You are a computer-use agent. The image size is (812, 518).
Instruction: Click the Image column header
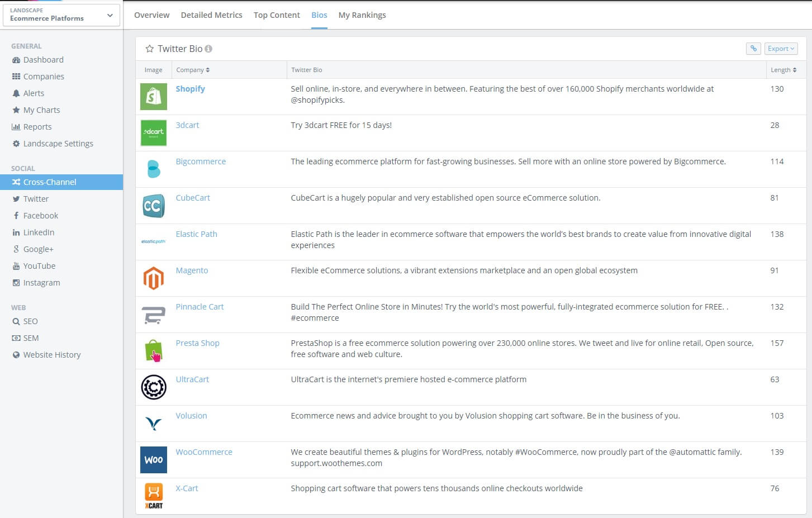[153, 70]
